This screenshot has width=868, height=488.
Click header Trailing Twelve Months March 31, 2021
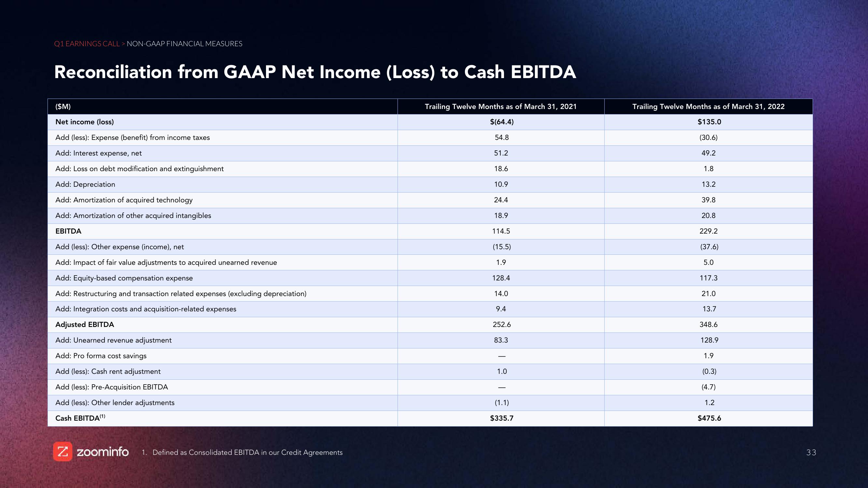pos(501,106)
